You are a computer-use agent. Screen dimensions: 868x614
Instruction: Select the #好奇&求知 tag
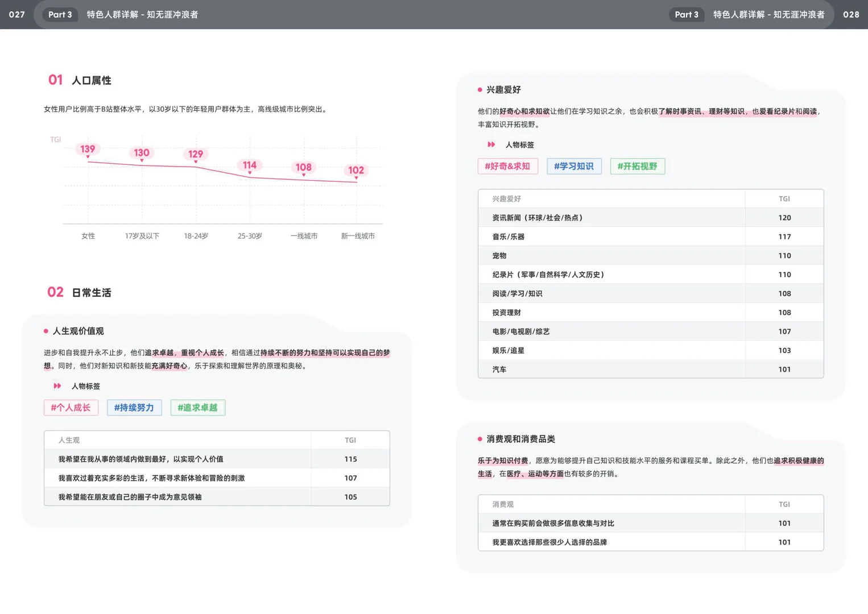click(508, 167)
